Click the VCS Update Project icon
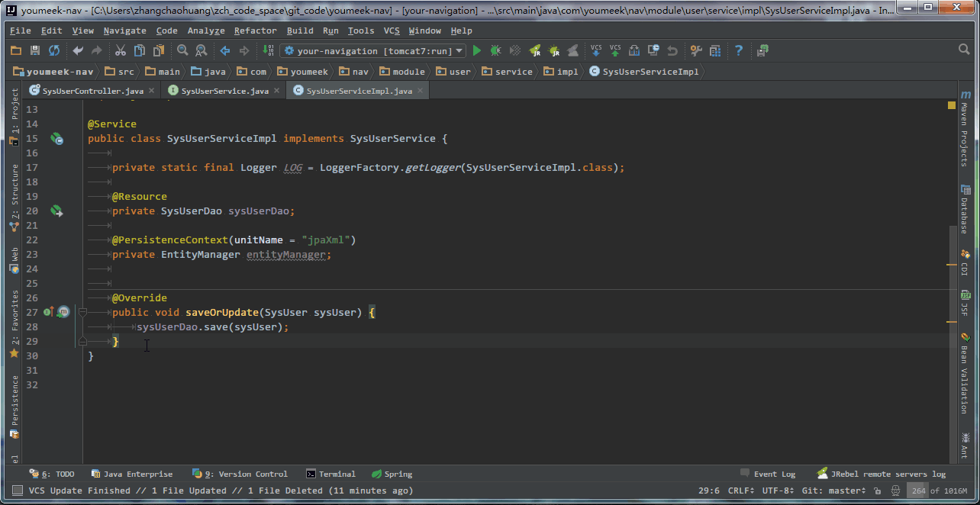980x505 pixels. (x=596, y=50)
